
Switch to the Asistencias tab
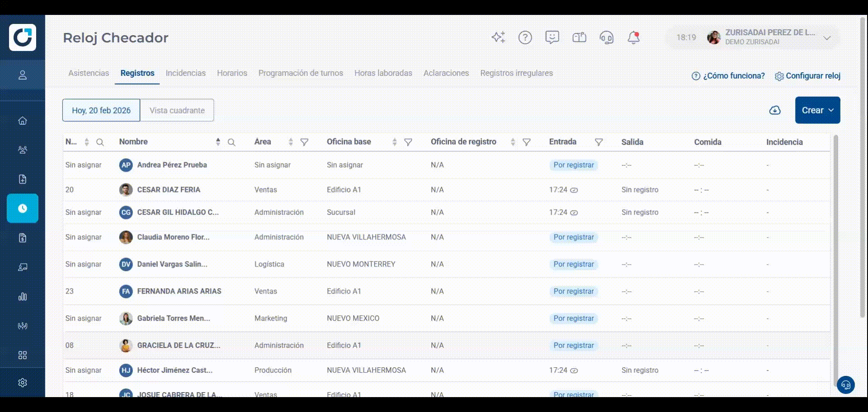click(89, 73)
